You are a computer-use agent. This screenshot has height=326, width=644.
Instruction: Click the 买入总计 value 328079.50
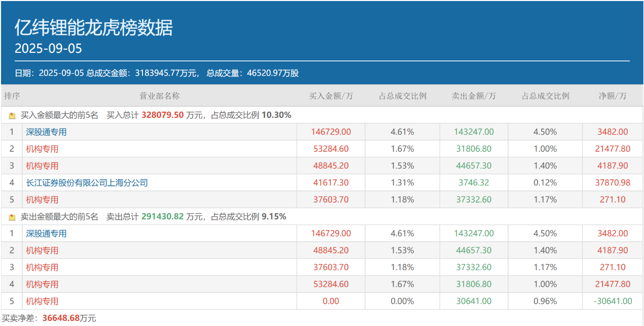[162, 115]
